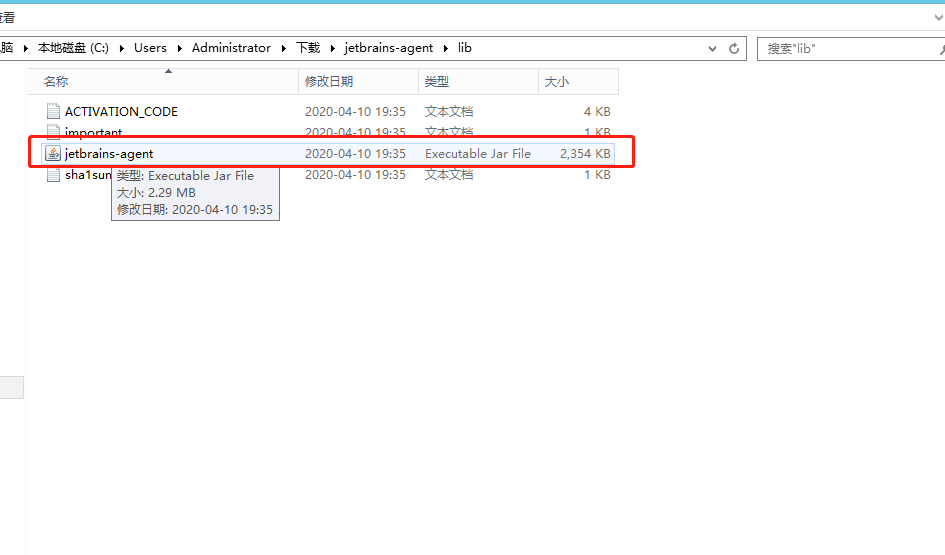Click the sha1sum text file icon
Screen dimensions: 945x555
[x=53, y=175]
